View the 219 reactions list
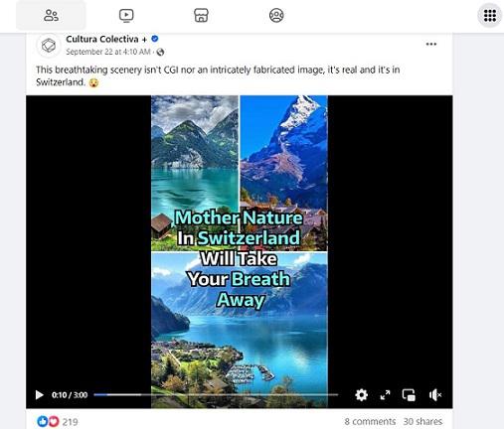The height and width of the screenshot is (429, 504). [58, 422]
